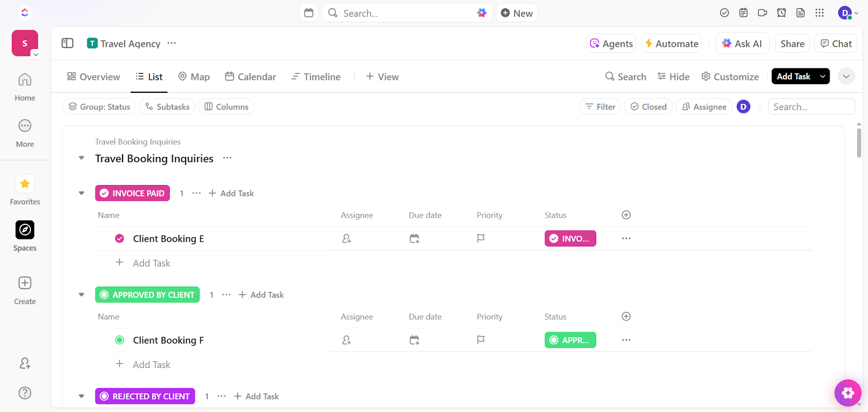
Task: Click the apps grid icon in the top bar
Action: pyautogui.click(x=820, y=12)
